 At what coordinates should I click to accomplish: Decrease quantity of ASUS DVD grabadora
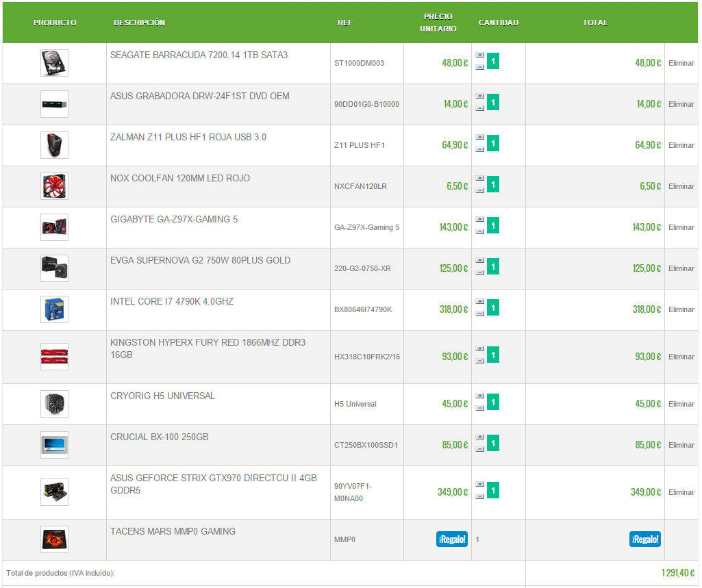479,108
